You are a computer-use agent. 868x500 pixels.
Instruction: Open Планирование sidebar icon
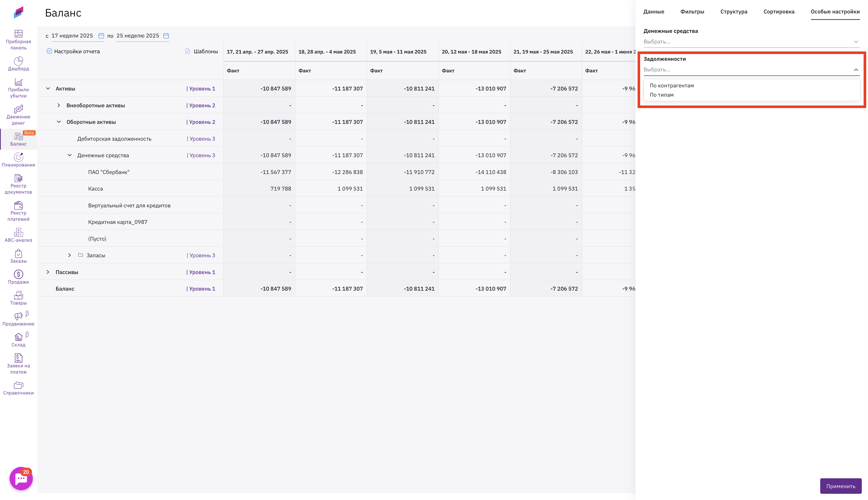coord(19,157)
